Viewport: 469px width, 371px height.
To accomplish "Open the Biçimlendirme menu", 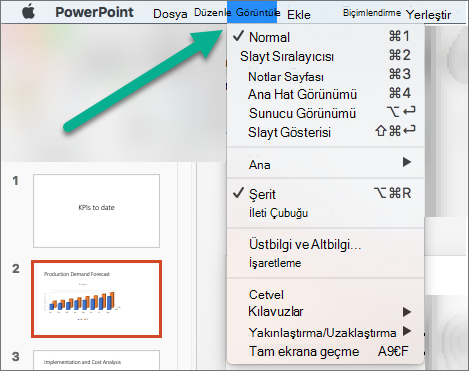I will point(372,13).
